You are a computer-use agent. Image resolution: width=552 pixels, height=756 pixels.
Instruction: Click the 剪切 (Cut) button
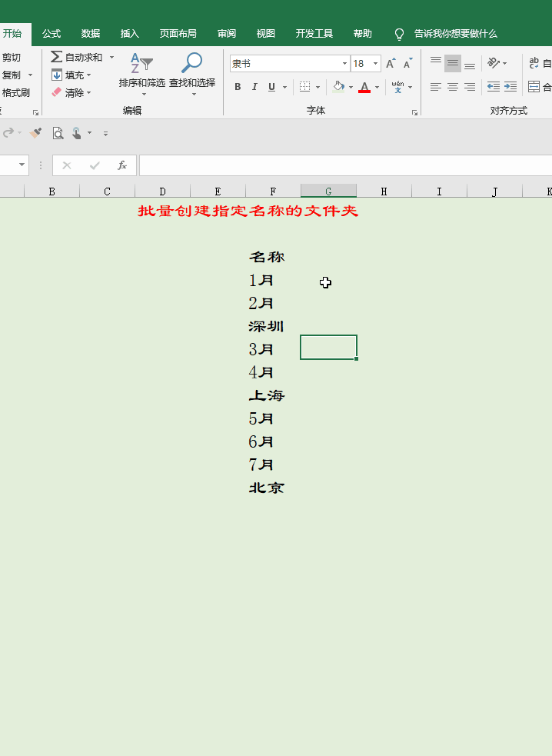pyautogui.click(x=11, y=58)
